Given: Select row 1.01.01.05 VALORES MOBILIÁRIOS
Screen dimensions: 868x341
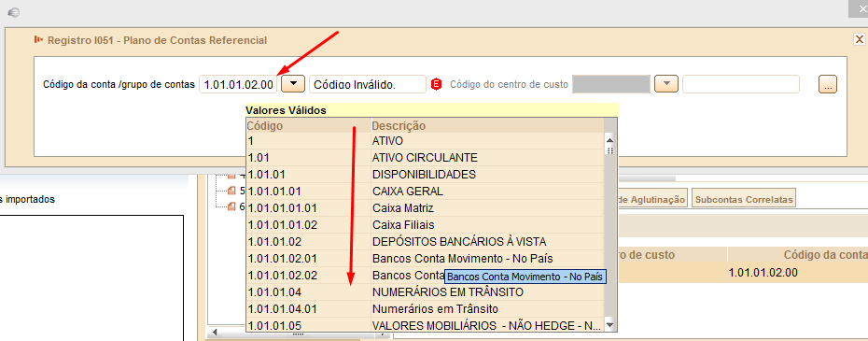Looking at the screenshot, I should tap(426, 325).
